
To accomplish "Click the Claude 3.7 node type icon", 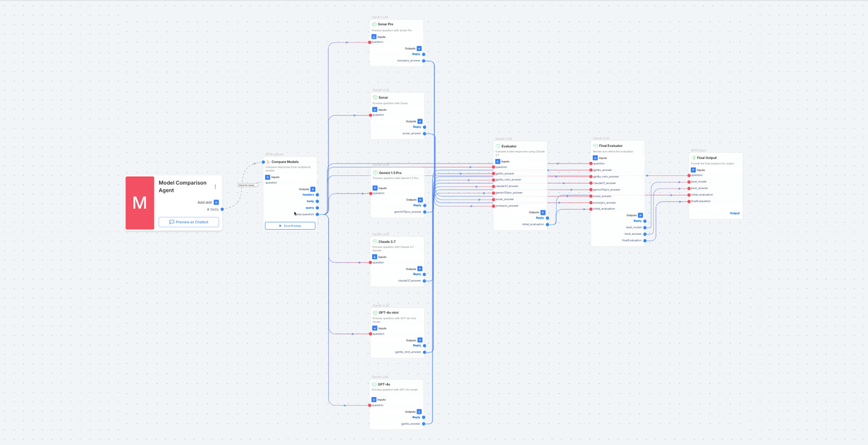I will click(375, 242).
